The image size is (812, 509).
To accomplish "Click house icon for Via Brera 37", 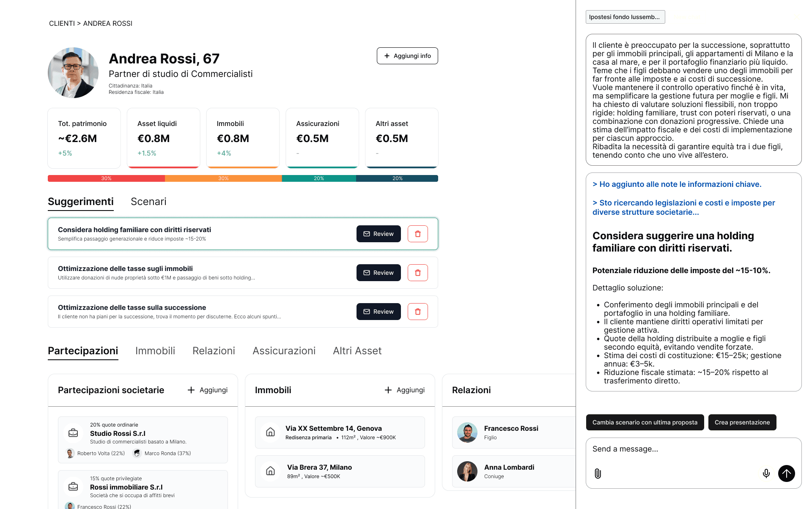I will click(x=271, y=471).
